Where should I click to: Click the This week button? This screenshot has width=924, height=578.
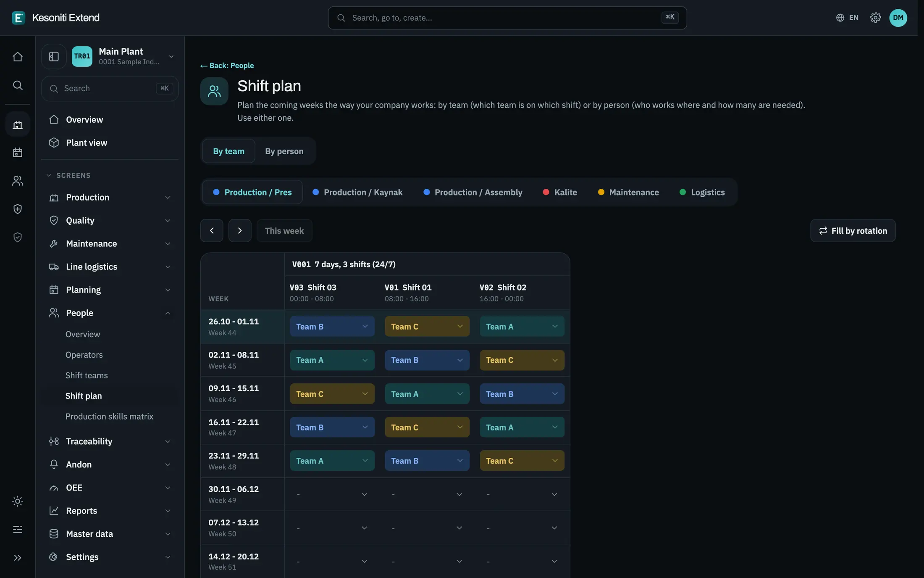[x=284, y=230]
